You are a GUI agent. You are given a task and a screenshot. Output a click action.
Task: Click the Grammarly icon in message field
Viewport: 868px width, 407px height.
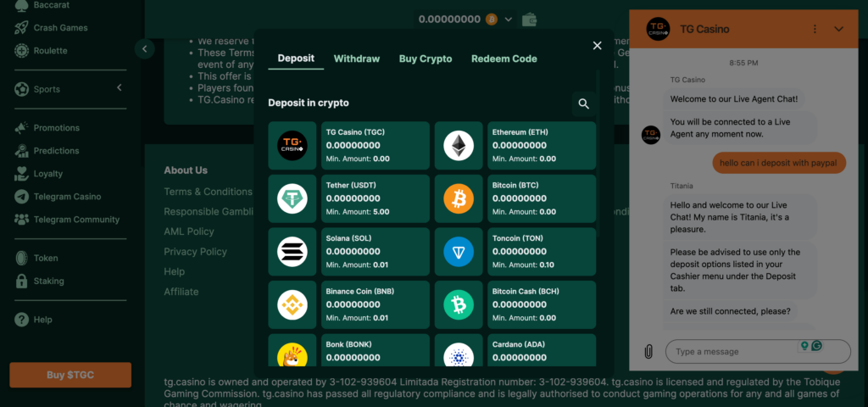816,346
